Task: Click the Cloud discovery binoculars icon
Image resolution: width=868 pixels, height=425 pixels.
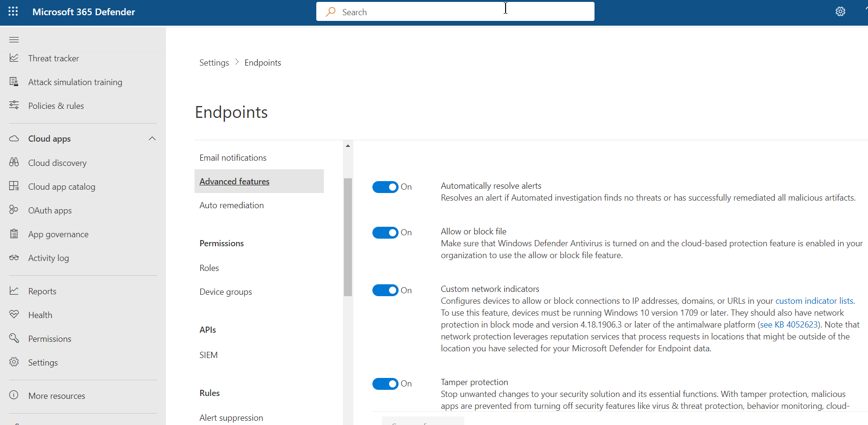Action: [14, 163]
